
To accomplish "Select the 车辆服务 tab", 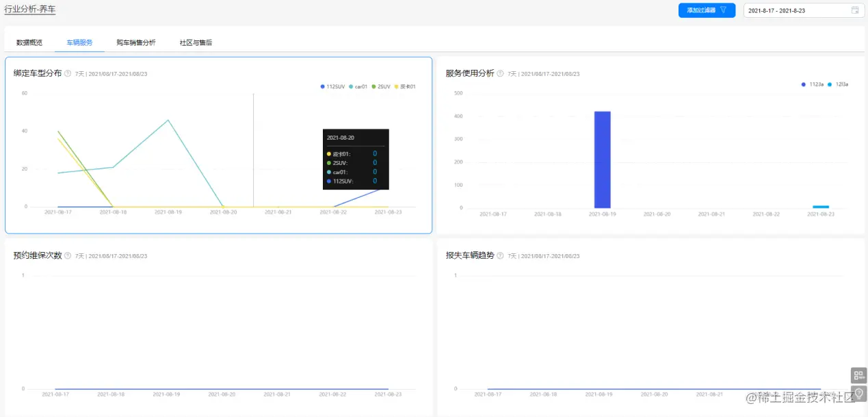I will tap(79, 42).
